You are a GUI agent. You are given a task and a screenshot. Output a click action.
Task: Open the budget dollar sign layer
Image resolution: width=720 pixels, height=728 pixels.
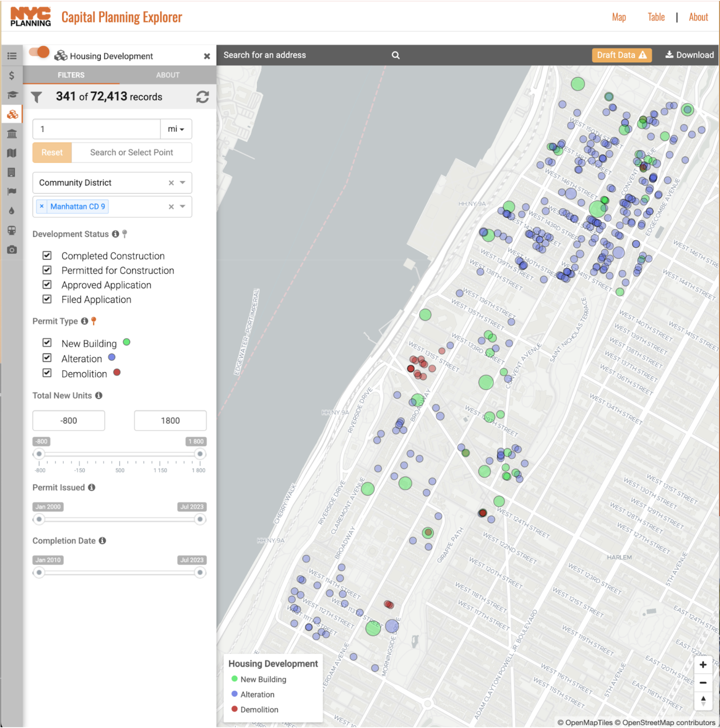[12, 75]
